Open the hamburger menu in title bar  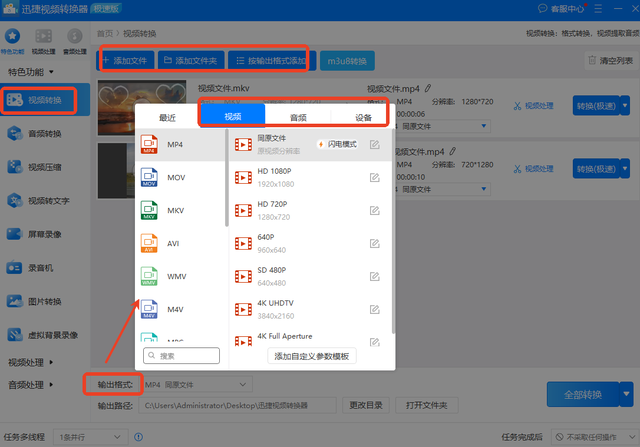(x=598, y=9)
